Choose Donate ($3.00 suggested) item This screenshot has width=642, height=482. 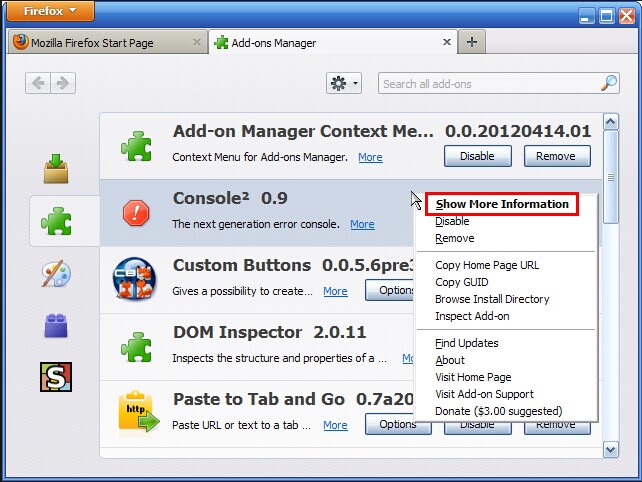498,411
